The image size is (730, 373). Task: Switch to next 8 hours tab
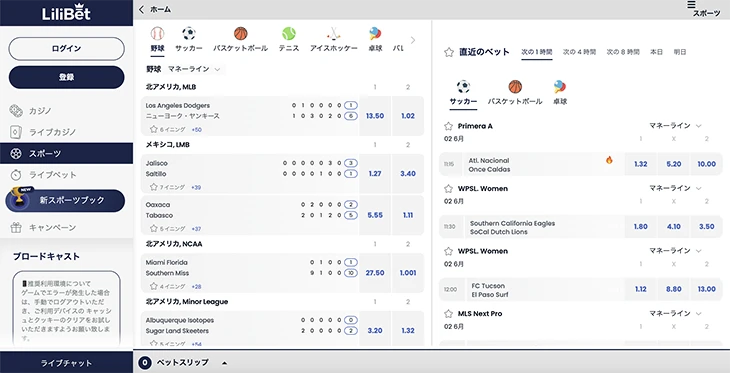click(622, 52)
